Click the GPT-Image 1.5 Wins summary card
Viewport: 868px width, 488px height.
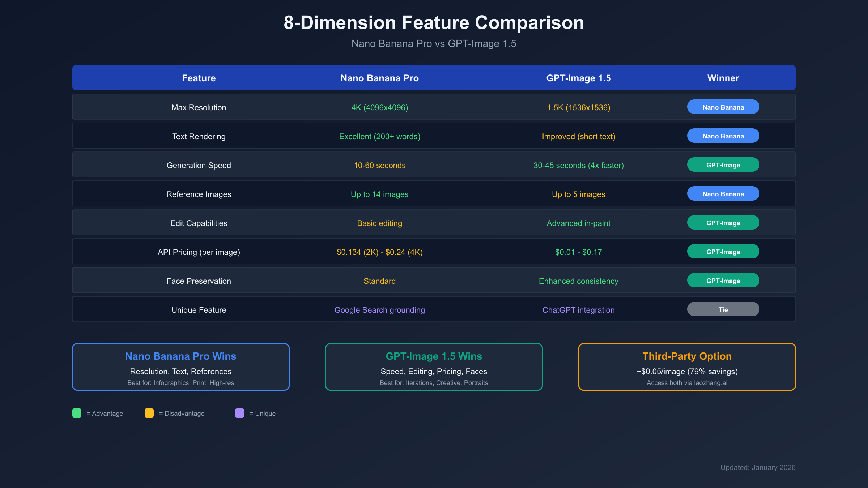pos(434,367)
